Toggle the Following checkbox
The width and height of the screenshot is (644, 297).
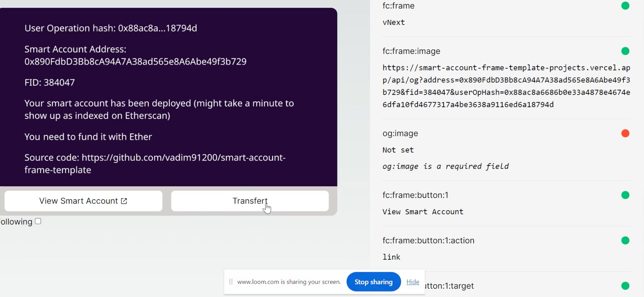tap(38, 221)
